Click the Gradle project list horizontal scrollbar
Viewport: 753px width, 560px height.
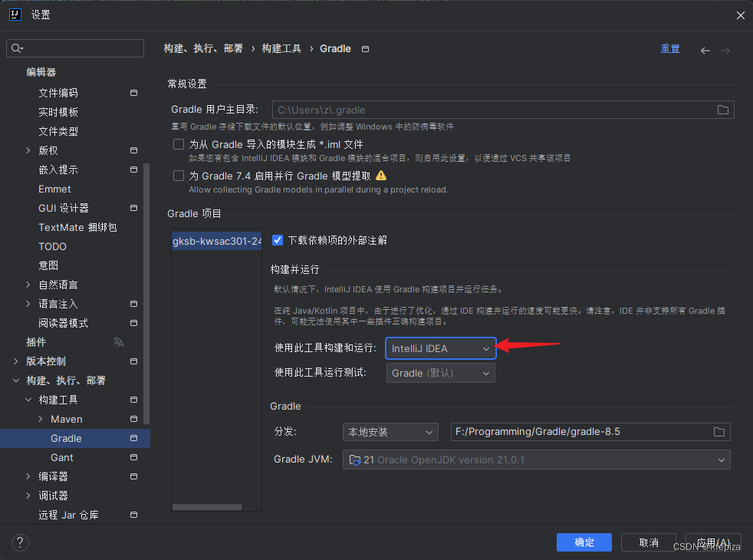207,507
